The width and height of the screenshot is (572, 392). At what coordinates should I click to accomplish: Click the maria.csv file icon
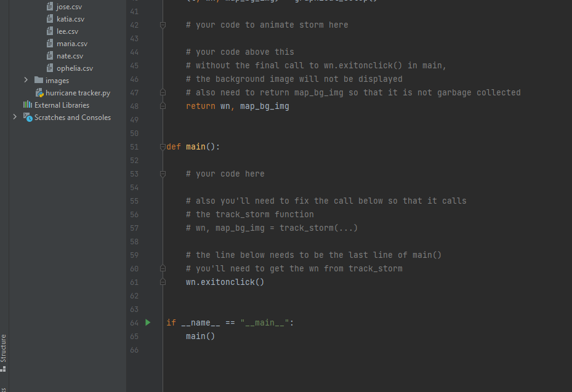[x=50, y=44]
